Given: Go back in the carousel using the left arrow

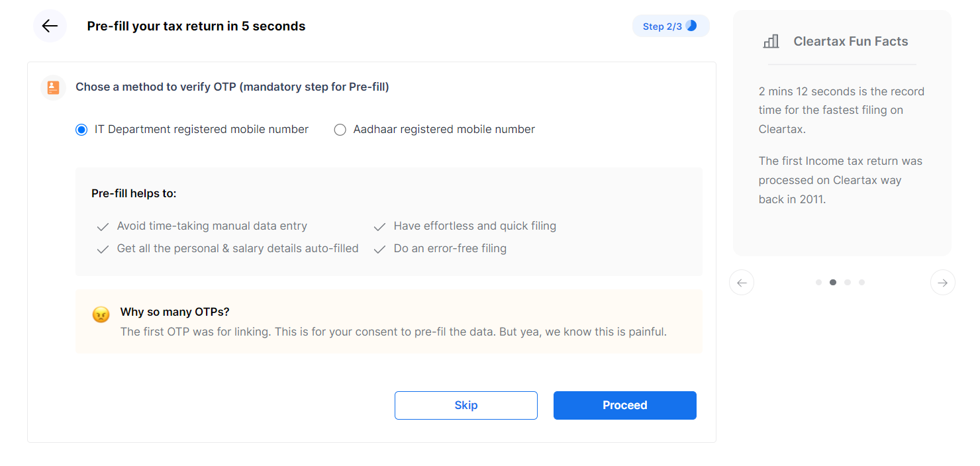Looking at the screenshot, I should (742, 282).
